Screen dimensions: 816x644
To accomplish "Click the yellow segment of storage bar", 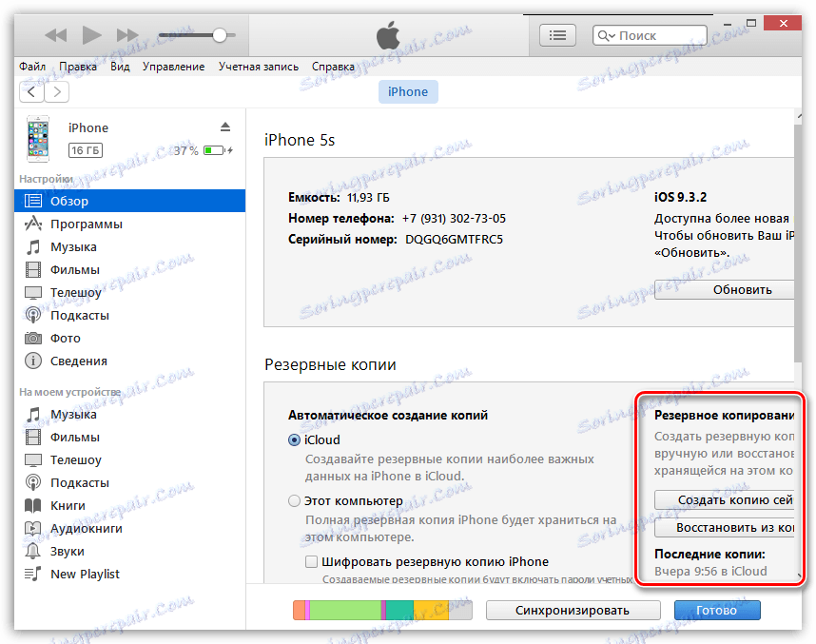I will 431,610.
